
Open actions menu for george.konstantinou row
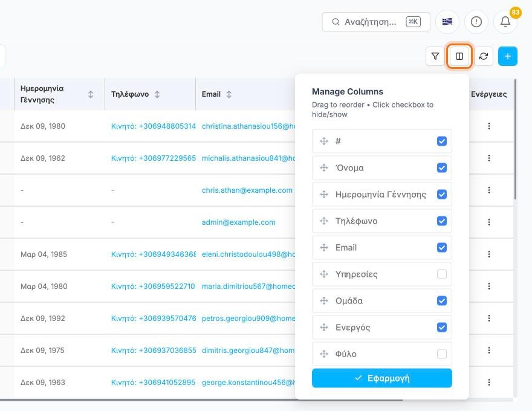click(489, 382)
